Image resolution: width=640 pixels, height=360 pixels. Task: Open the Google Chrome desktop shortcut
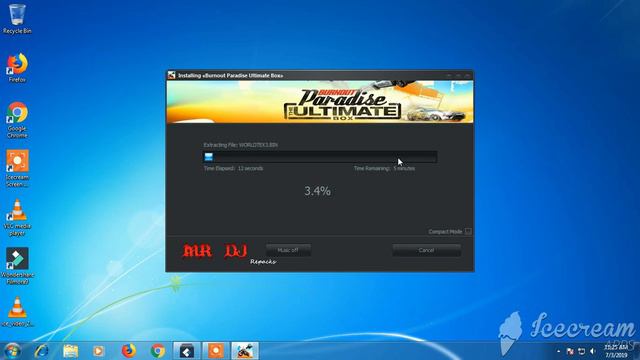point(17,120)
